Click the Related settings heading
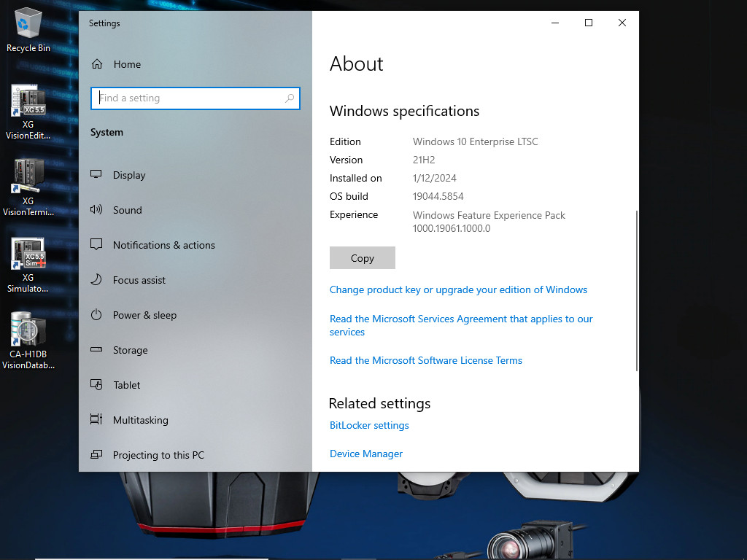This screenshot has width=747, height=560. click(379, 403)
